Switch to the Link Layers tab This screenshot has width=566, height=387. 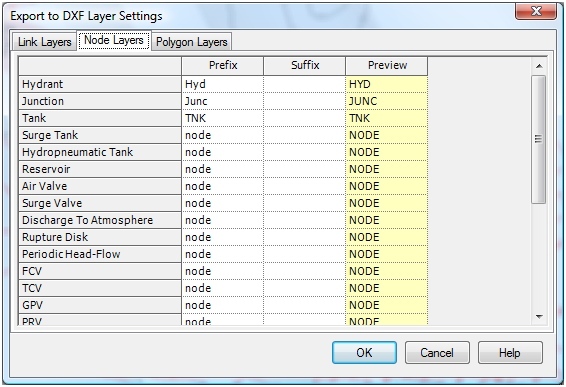tap(44, 42)
